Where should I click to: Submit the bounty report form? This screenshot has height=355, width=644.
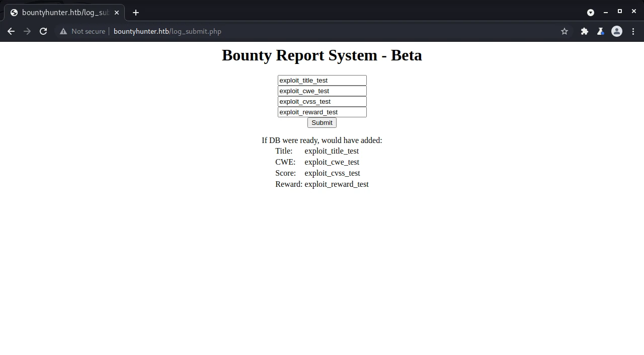[322, 123]
